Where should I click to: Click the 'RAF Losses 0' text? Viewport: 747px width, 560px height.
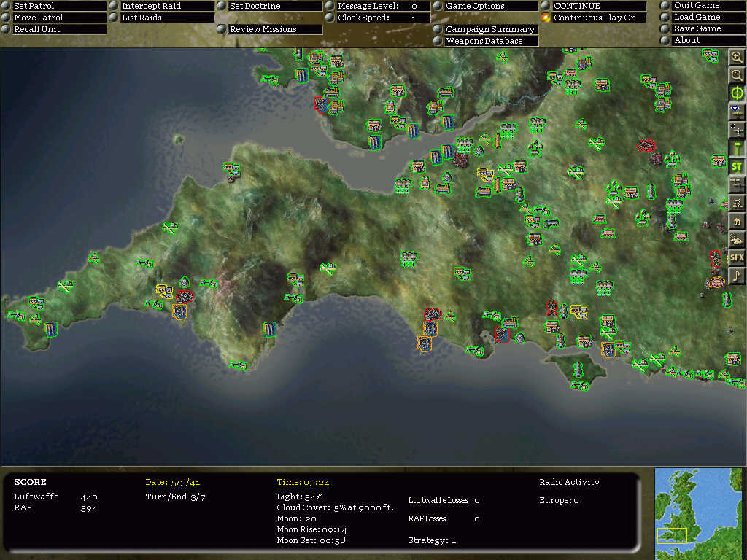tap(444, 518)
